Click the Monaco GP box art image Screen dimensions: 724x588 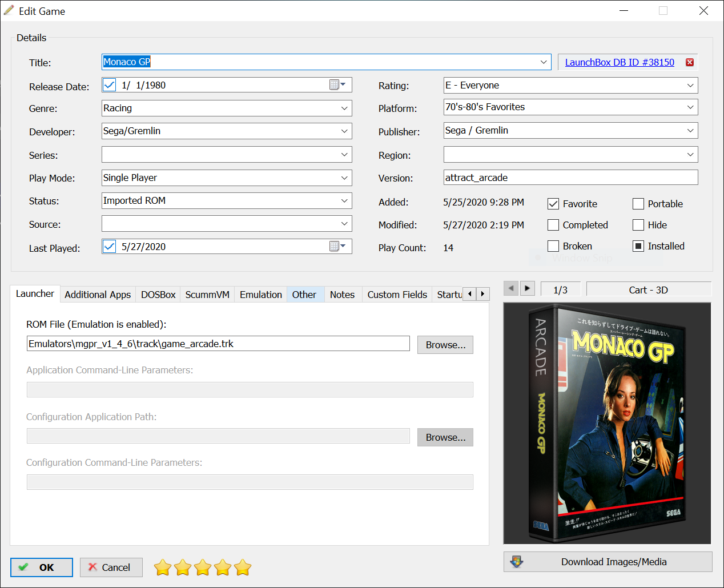pyautogui.click(x=607, y=423)
